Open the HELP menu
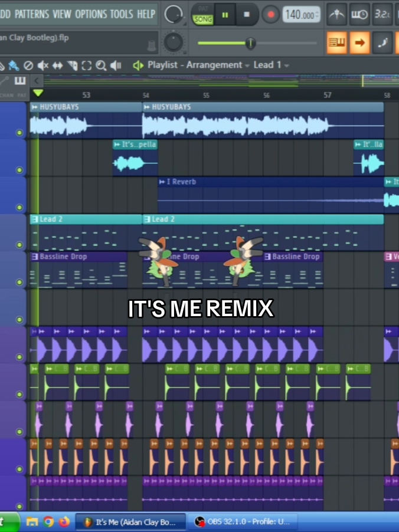 click(146, 14)
